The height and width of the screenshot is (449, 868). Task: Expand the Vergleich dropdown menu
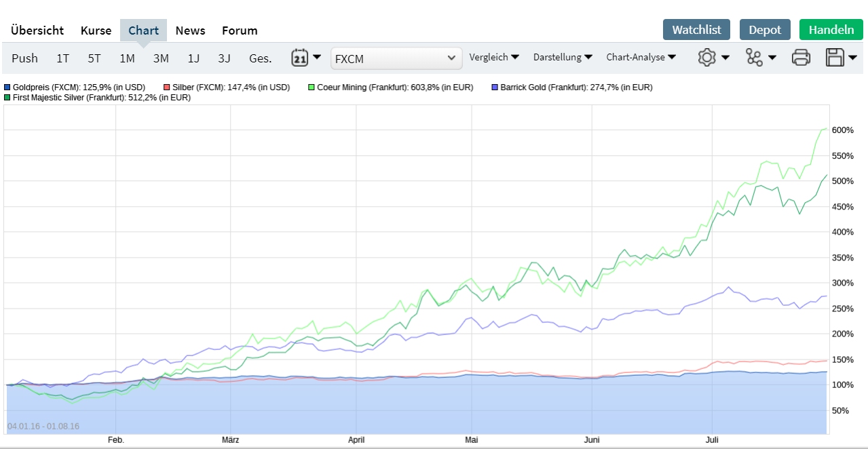(x=494, y=58)
